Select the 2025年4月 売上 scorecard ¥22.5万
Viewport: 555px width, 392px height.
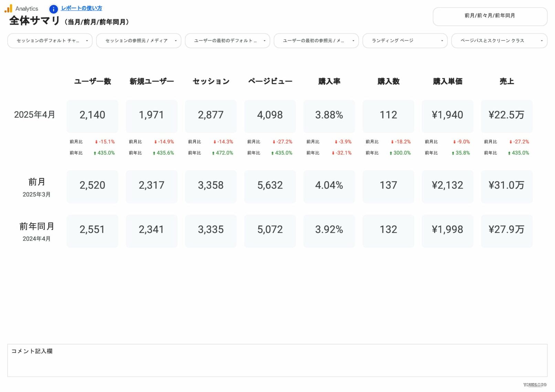[506, 115]
